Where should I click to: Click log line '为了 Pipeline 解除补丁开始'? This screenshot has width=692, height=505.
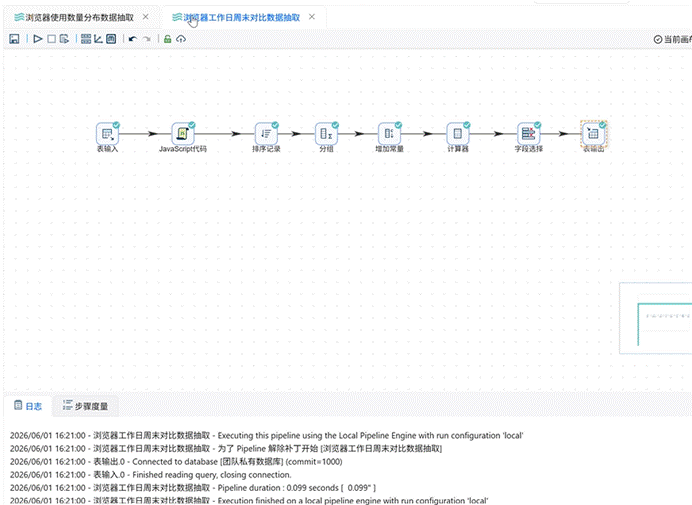(x=226, y=449)
